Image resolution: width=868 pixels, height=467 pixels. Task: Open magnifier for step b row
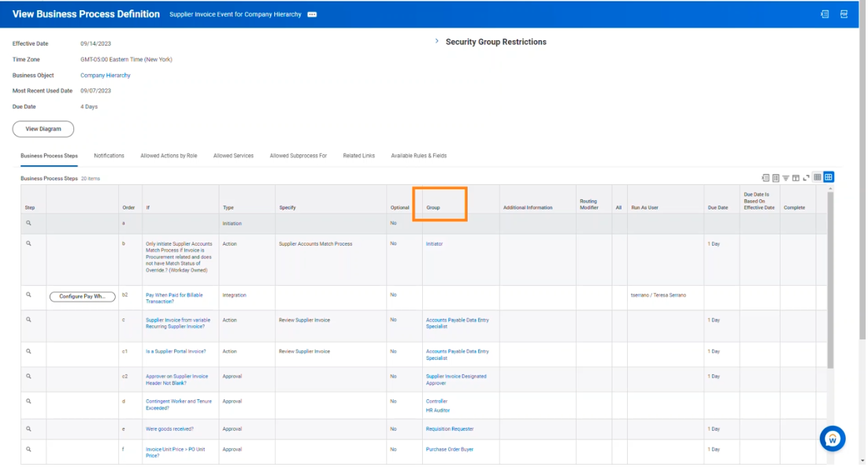(28, 244)
